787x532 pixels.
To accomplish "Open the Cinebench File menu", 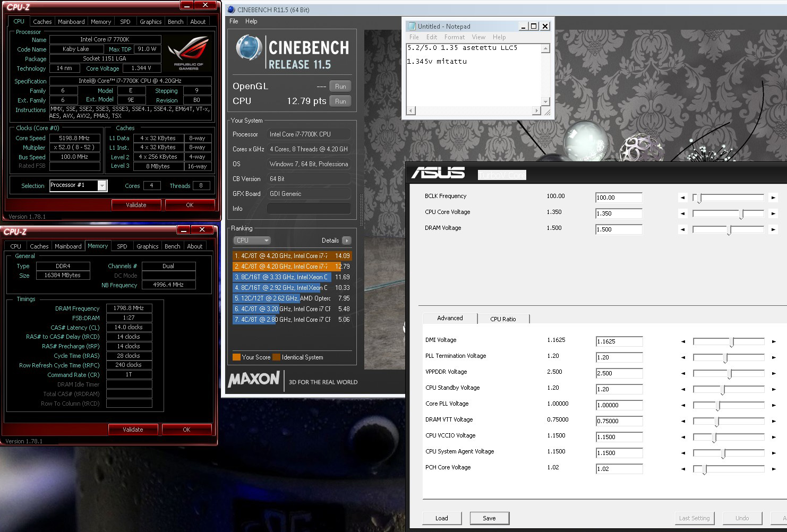I will 234,21.
